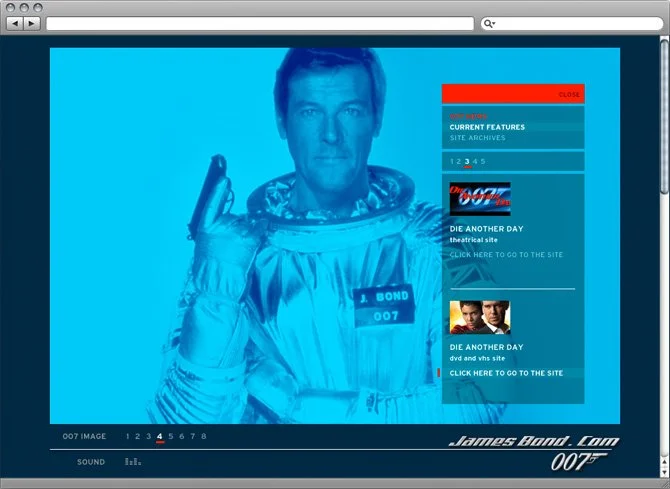Go to features page 1

pos(452,161)
